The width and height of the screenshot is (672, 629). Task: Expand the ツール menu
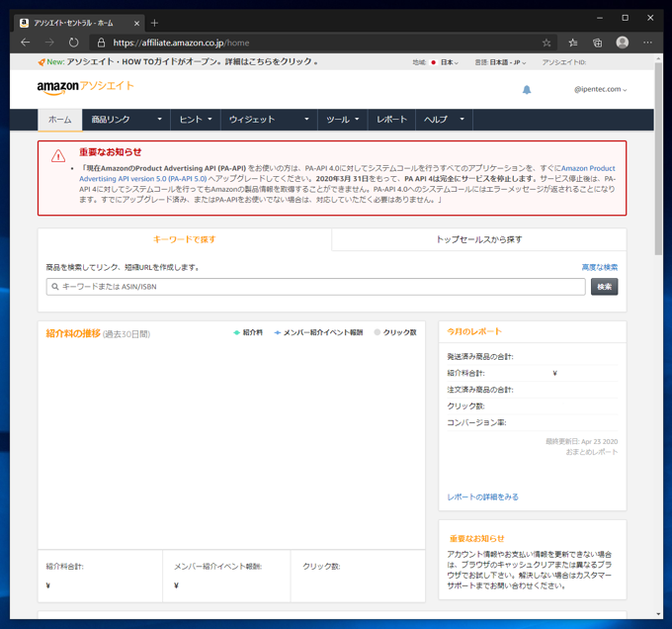pyautogui.click(x=343, y=120)
